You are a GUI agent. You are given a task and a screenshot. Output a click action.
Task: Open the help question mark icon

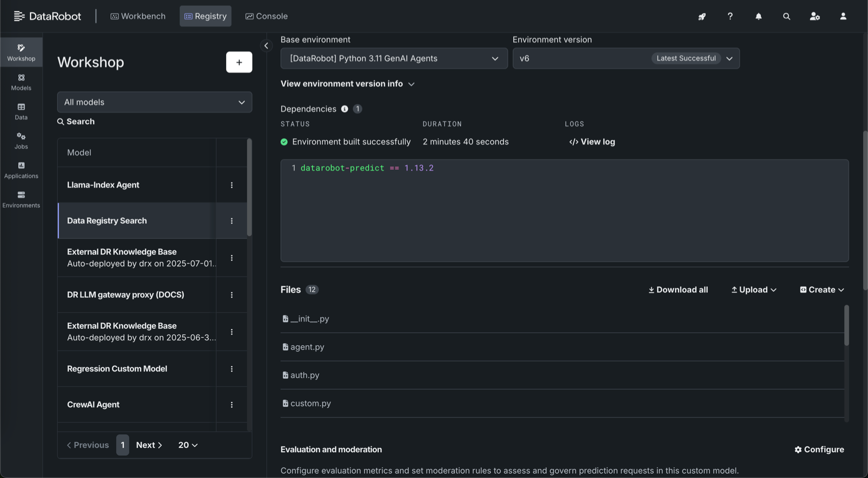[x=730, y=17]
